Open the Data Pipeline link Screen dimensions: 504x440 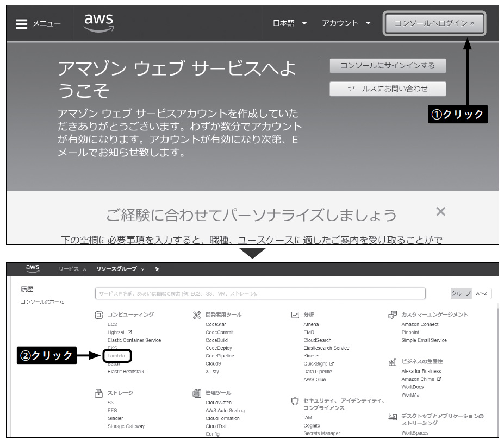click(318, 372)
